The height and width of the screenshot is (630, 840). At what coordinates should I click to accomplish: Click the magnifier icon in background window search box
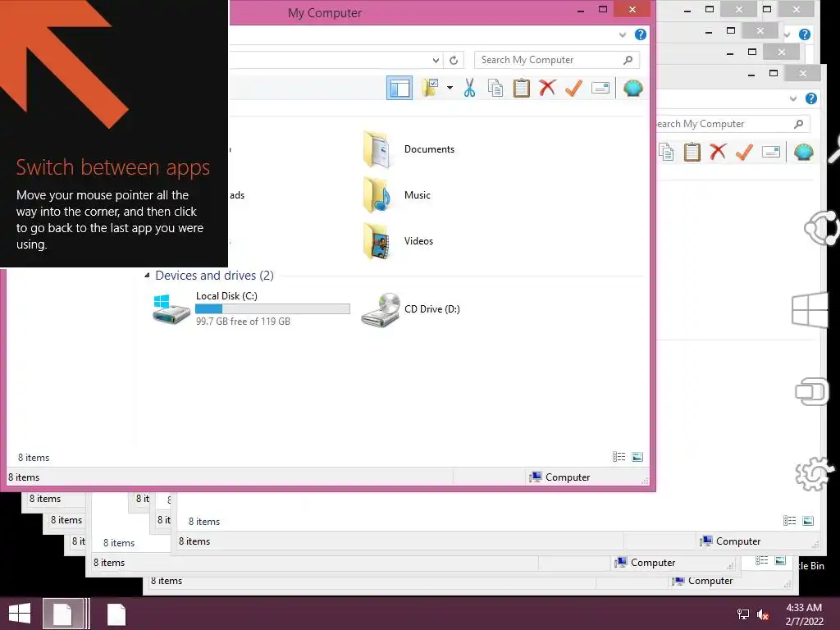799,124
